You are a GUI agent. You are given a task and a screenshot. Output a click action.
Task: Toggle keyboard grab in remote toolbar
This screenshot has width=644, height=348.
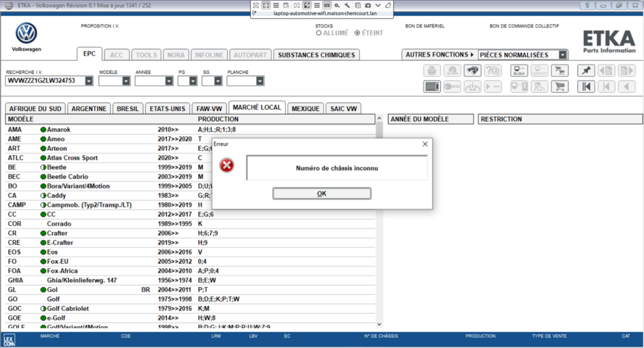click(x=327, y=5)
